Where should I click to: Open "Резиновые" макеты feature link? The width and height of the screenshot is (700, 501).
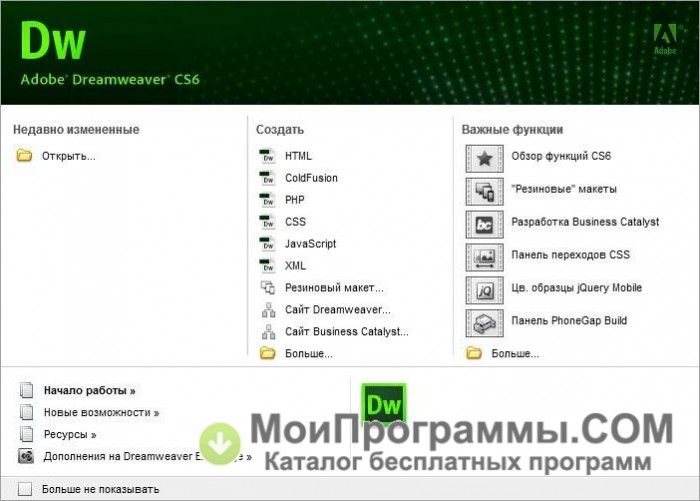tap(564, 189)
